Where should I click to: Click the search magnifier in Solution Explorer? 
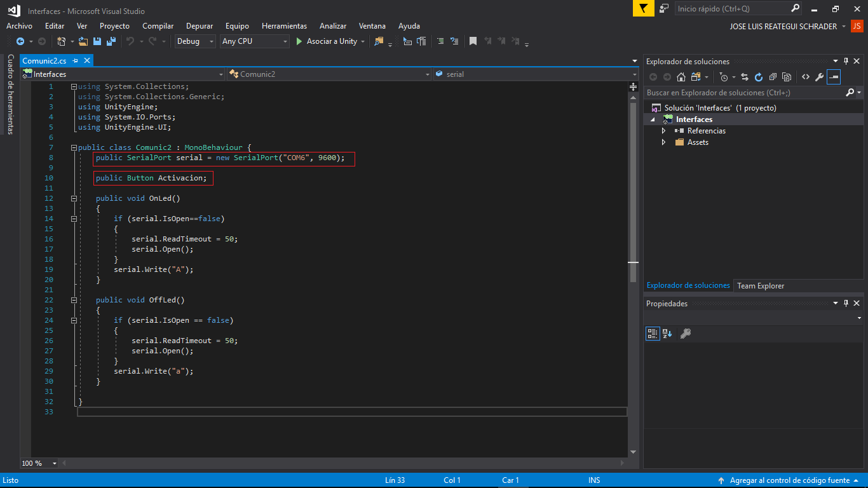850,93
